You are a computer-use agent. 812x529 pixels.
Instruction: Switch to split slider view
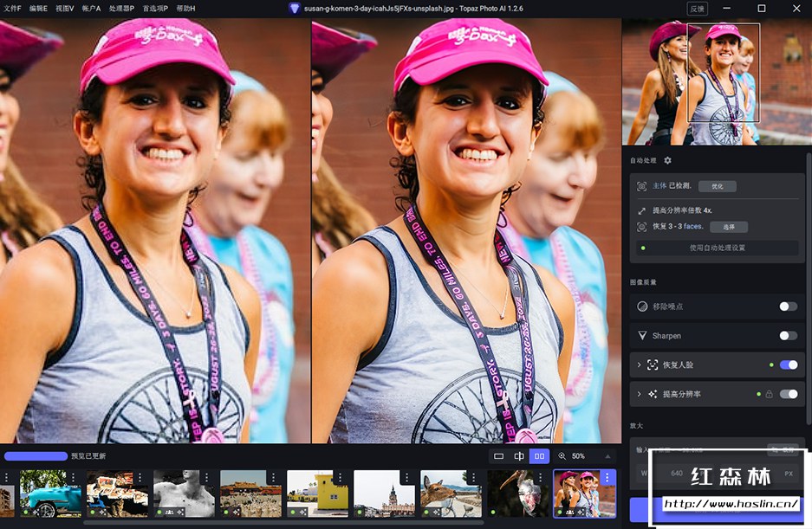point(519,456)
